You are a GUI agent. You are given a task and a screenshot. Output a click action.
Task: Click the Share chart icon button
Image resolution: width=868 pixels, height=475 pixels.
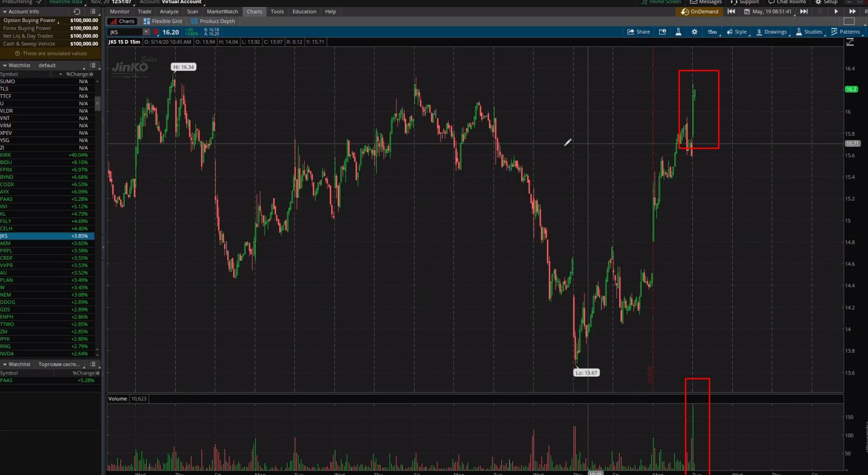click(638, 32)
